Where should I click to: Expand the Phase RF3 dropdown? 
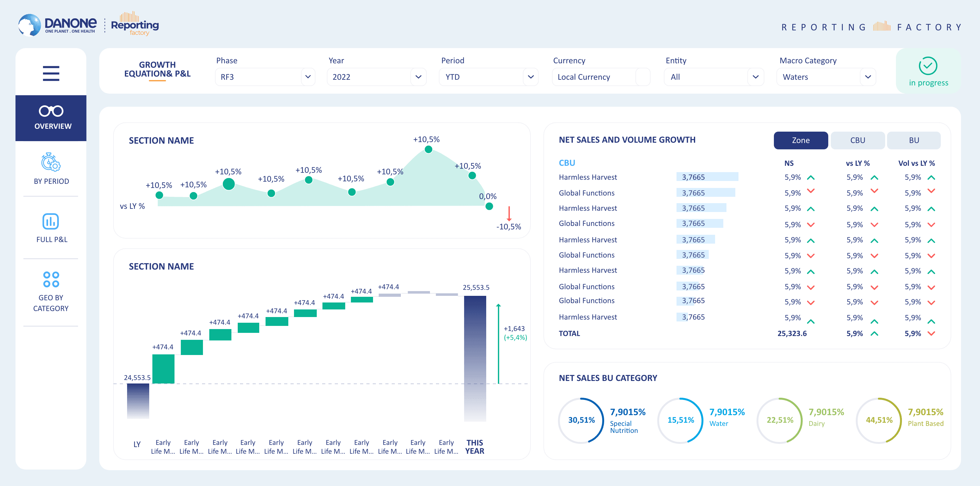click(x=265, y=77)
